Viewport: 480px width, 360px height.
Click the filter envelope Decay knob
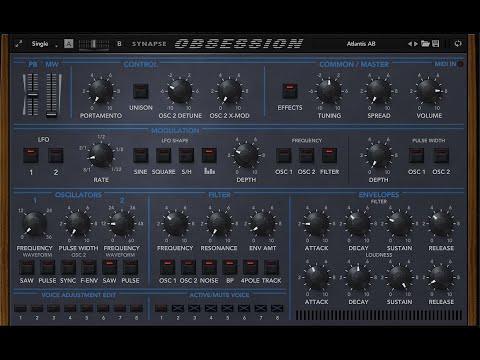coord(358,223)
